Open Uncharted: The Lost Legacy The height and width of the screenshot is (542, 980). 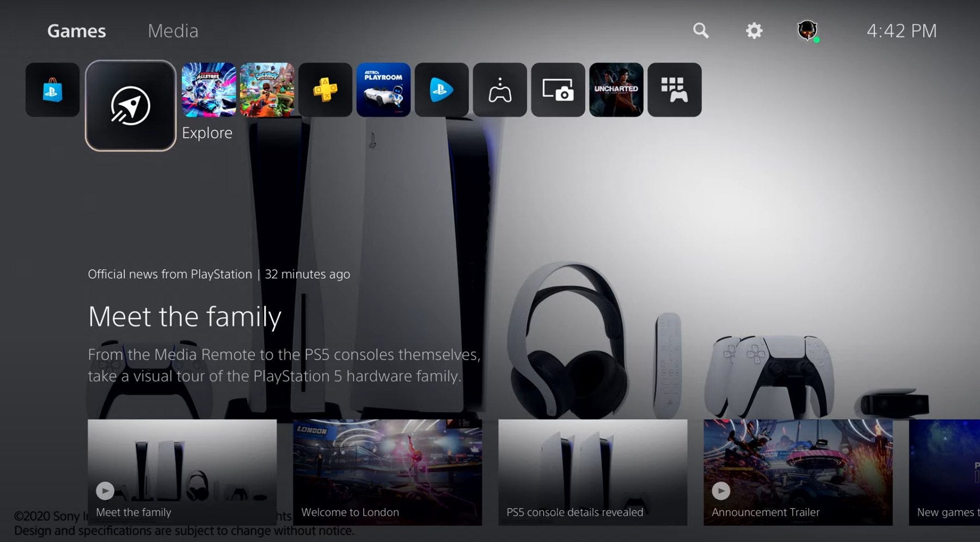point(616,90)
